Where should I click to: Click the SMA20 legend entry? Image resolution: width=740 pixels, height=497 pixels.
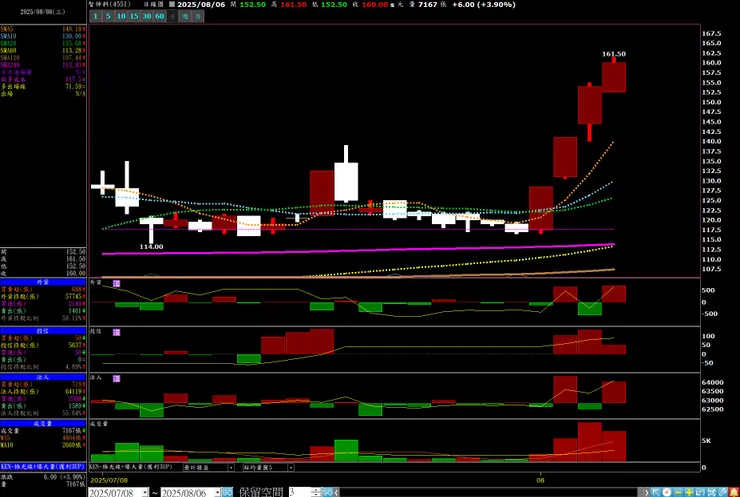tap(43, 43)
